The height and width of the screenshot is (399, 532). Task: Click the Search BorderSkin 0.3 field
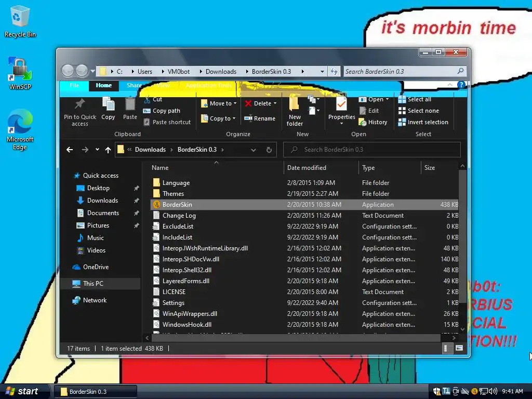tap(372, 150)
